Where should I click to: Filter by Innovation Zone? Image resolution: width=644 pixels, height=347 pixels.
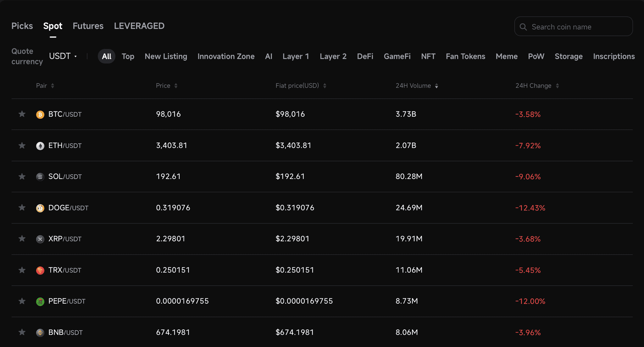pos(226,56)
